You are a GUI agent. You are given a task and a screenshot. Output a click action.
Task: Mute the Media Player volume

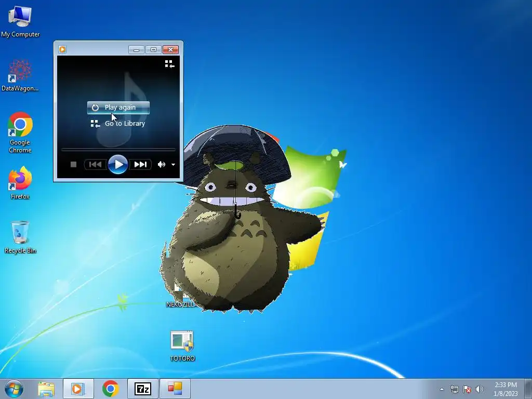pos(161,165)
